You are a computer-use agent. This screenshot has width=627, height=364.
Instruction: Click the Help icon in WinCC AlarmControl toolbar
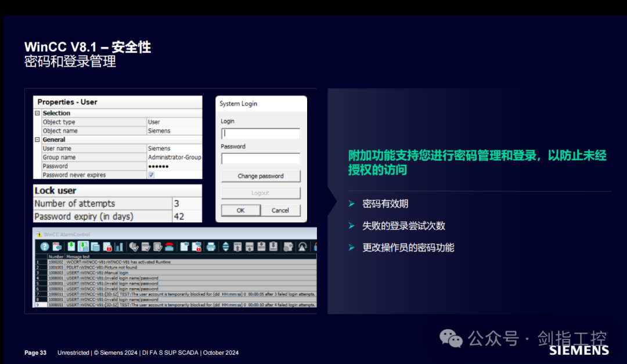pyautogui.click(x=44, y=246)
